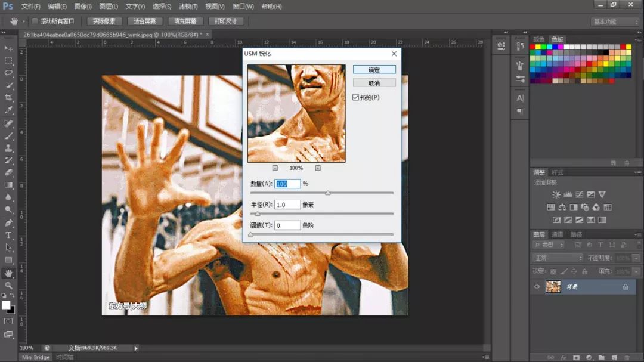Open the 滤镜(T) menu

pos(188,6)
